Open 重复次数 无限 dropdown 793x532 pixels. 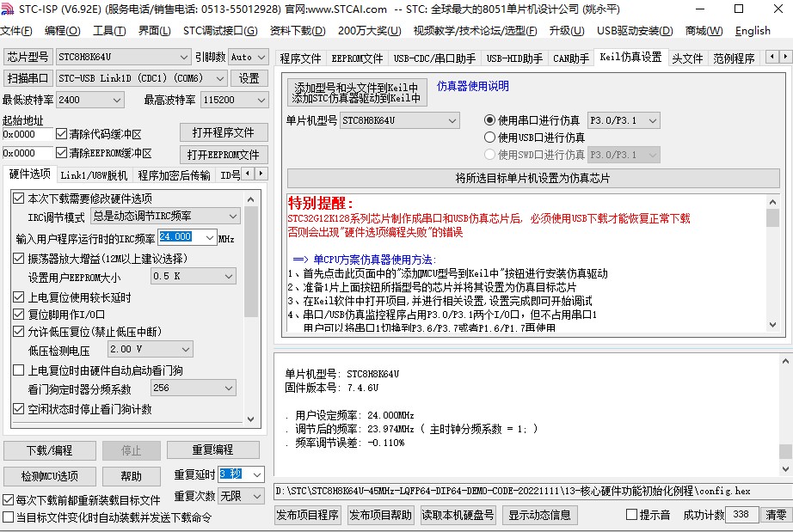pyautogui.click(x=241, y=496)
